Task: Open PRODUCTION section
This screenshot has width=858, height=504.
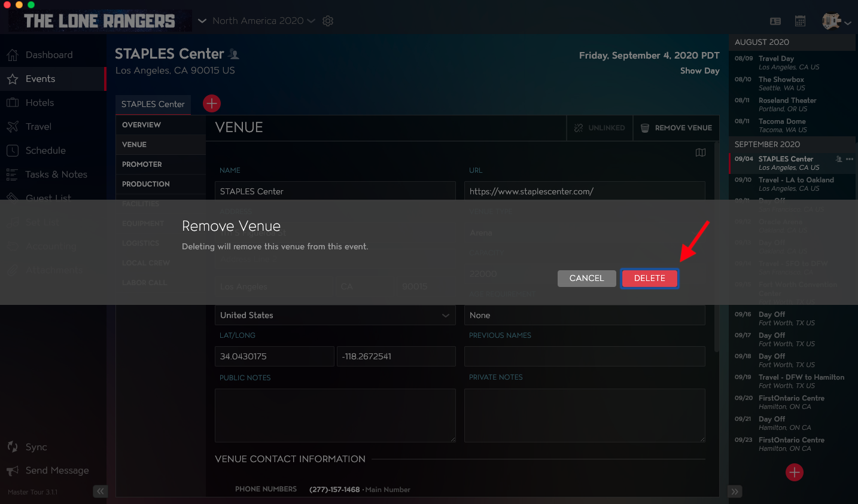Action: pos(160,184)
